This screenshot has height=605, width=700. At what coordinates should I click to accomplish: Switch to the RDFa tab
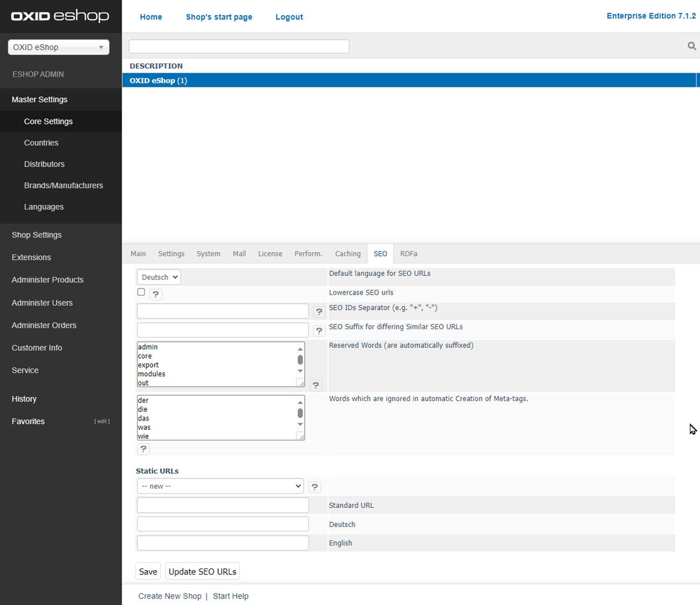tap(409, 254)
